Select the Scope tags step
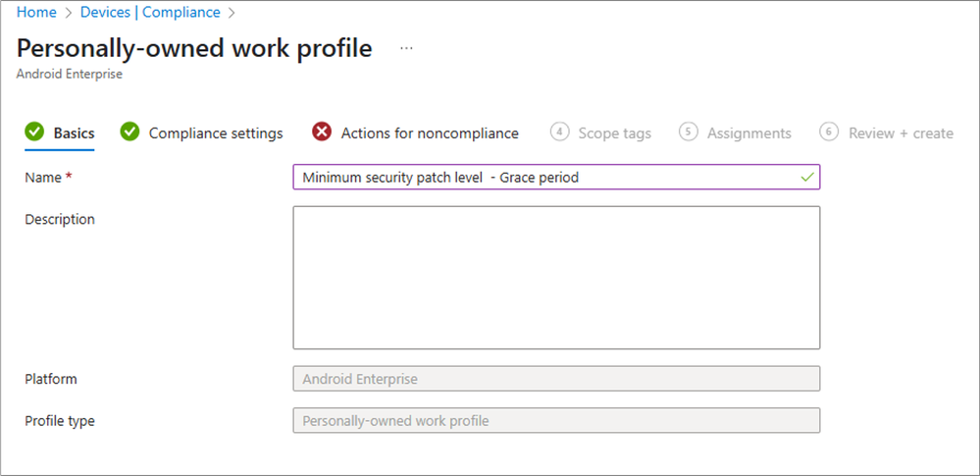 614,133
